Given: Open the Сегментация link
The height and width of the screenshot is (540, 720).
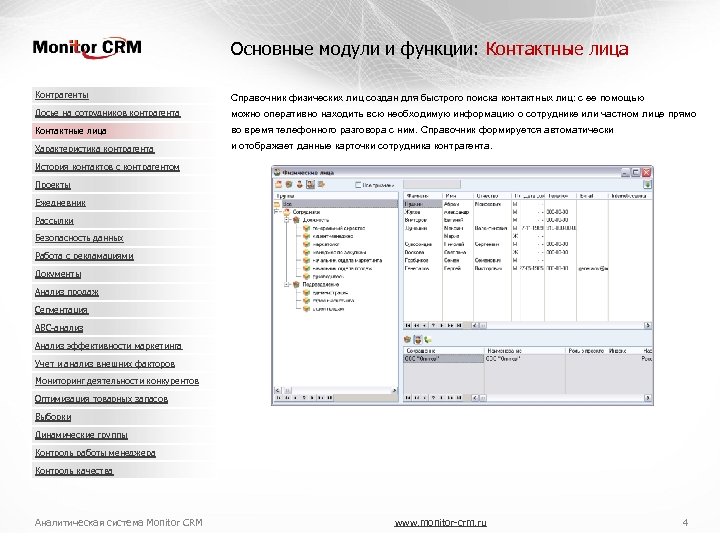Looking at the screenshot, I should pos(62,310).
